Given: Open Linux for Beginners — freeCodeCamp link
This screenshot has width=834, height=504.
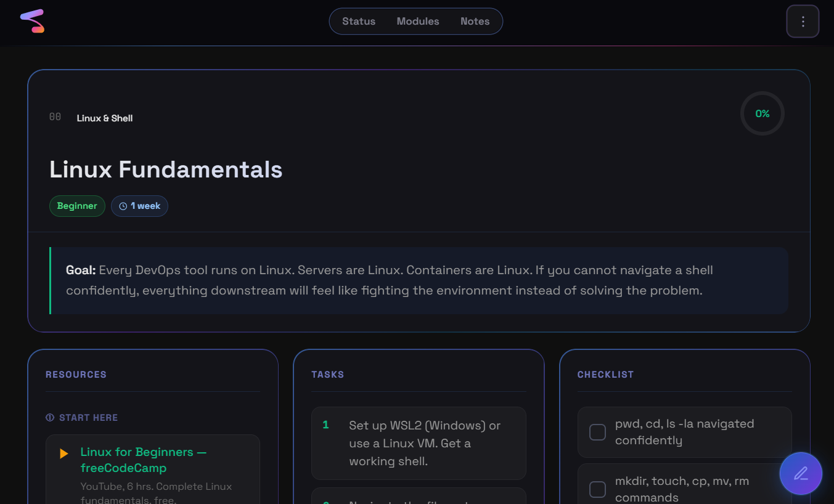Looking at the screenshot, I should point(144,460).
